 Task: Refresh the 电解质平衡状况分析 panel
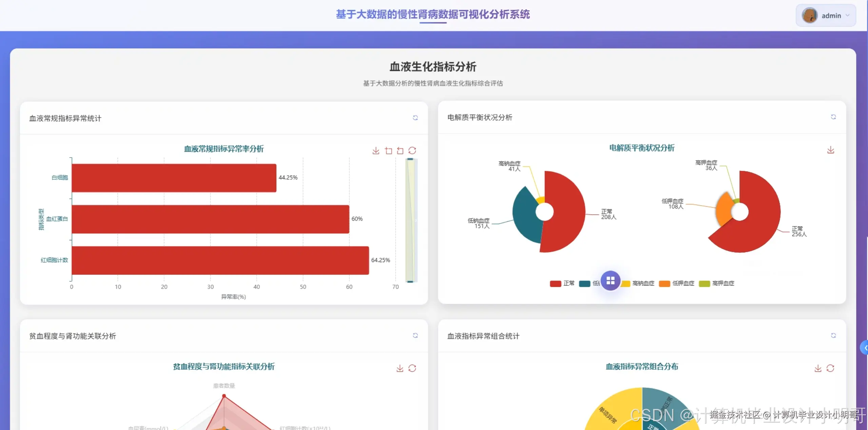(x=833, y=117)
